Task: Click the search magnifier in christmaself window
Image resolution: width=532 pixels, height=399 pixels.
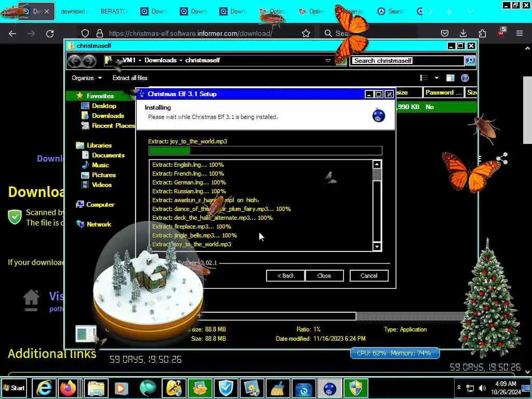Action: click(470, 61)
